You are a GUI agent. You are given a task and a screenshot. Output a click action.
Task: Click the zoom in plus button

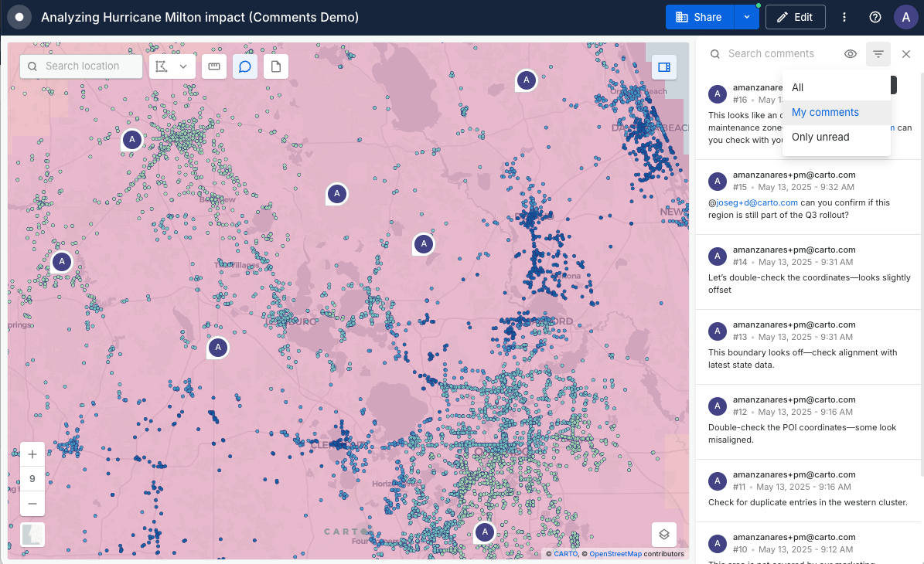[32, 454]
